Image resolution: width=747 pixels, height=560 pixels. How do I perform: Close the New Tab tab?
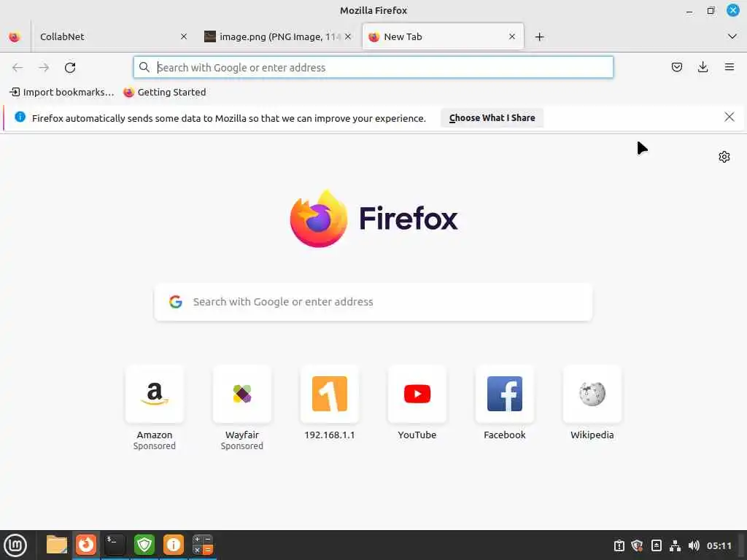pyautogui.click(x=512, y=36)
